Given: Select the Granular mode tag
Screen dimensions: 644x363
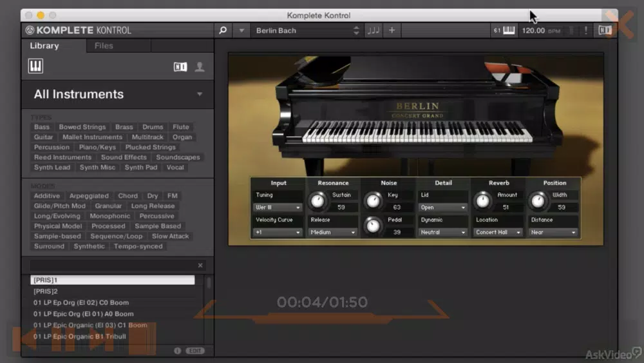Looking at the screenshot, I should click(108, 206).
